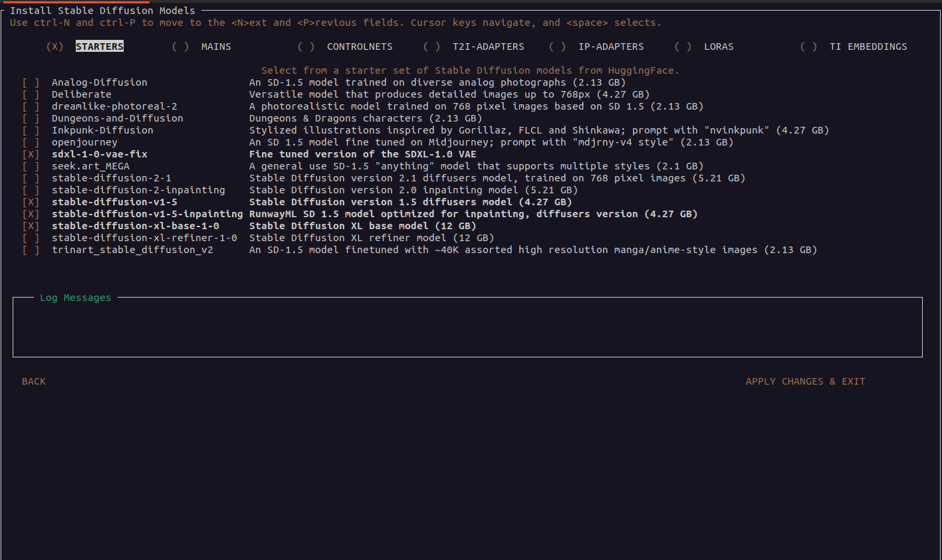Click the 'An SD 1.5 model fine tuned on Midjourney' description
This screenshot has height=560, width=942.
pos(491,142)
